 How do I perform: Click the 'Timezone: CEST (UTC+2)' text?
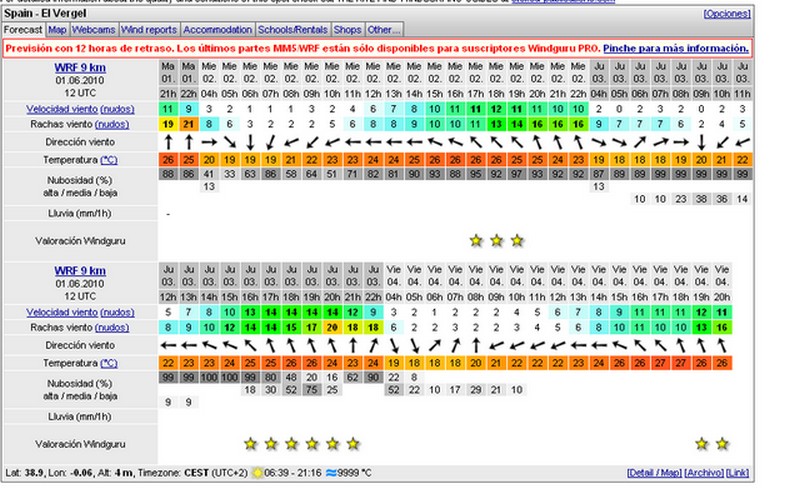[193, 473]
